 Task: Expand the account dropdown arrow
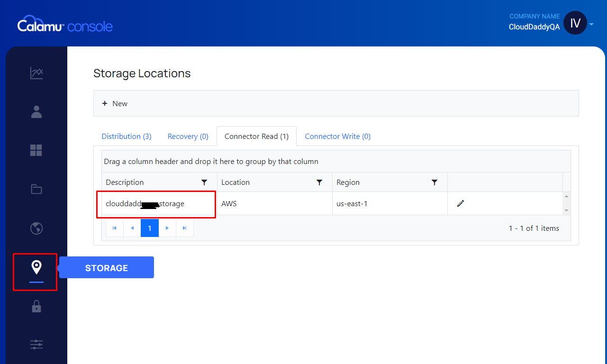coord(591,24)
